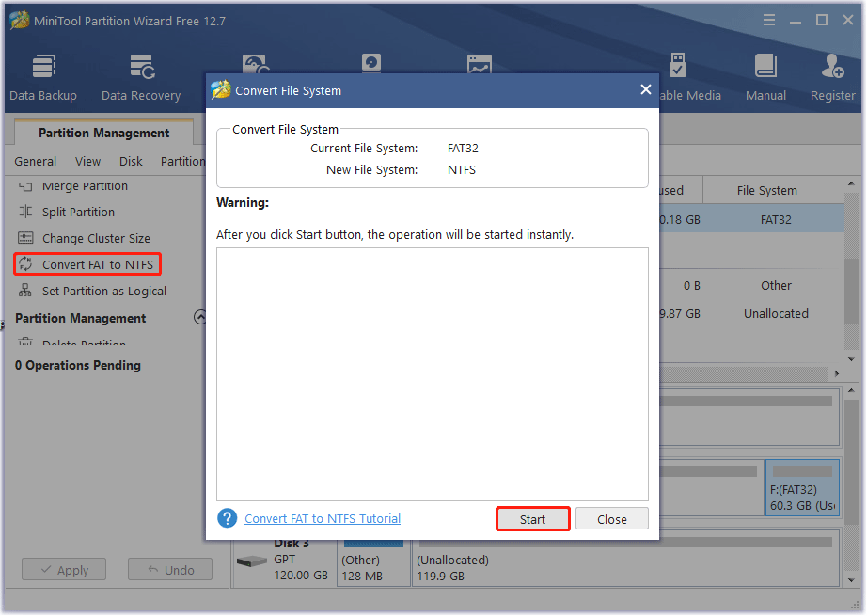Close the Convert File System dialog with X
Screen dimensions: 867x616
click(645, 89)
